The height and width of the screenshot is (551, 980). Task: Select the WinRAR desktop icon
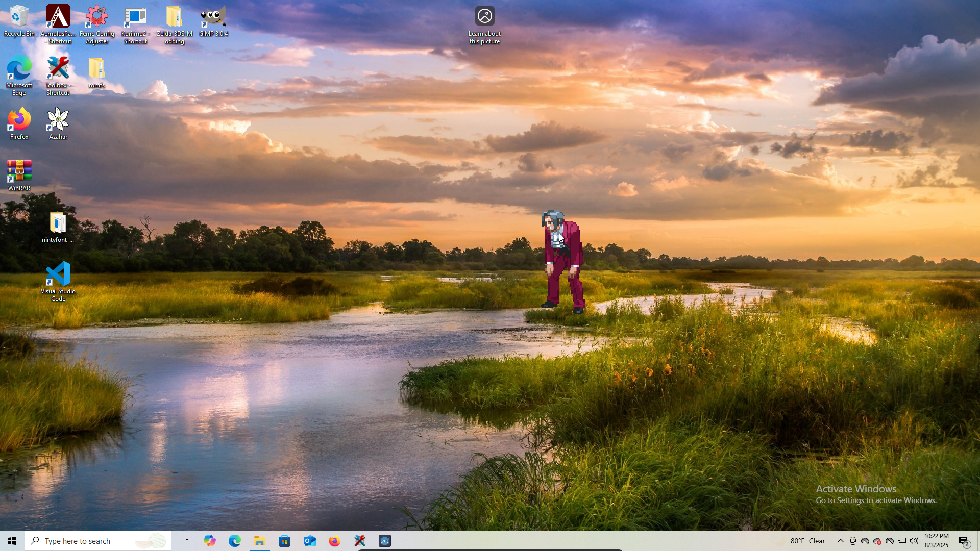coord(19,175)
